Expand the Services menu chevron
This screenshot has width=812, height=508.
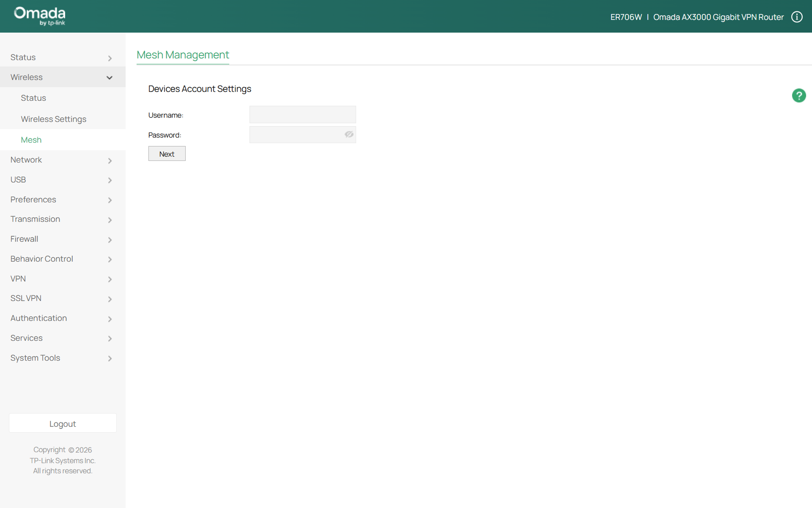coord(110,339)
